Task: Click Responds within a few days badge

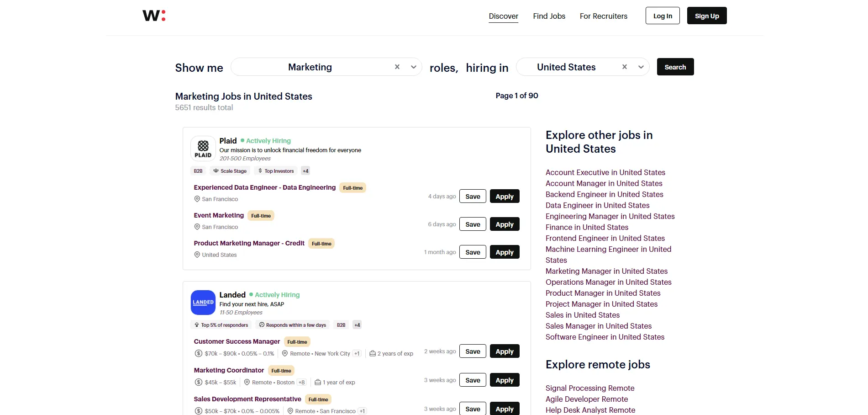Action: pos(292,325)
